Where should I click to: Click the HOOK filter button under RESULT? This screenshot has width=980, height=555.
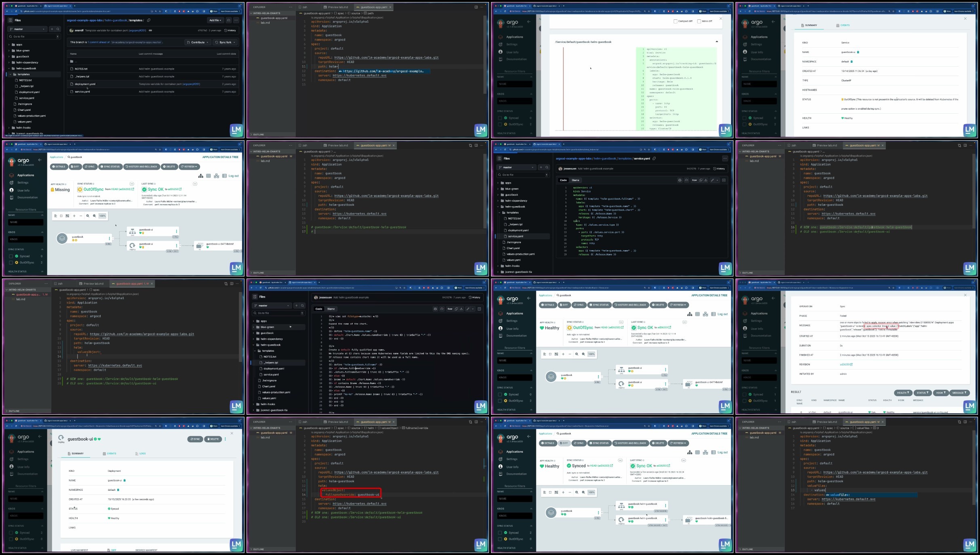coord(940,393)
